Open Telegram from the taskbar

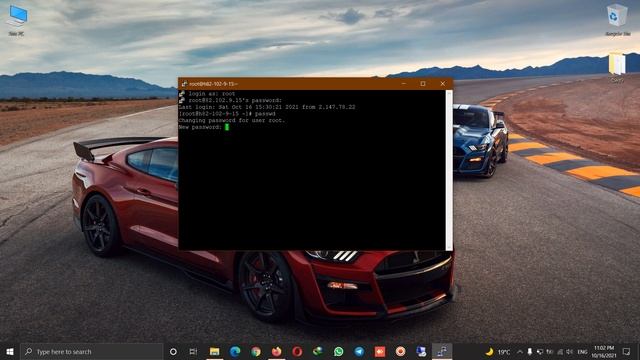pos(359,351)
